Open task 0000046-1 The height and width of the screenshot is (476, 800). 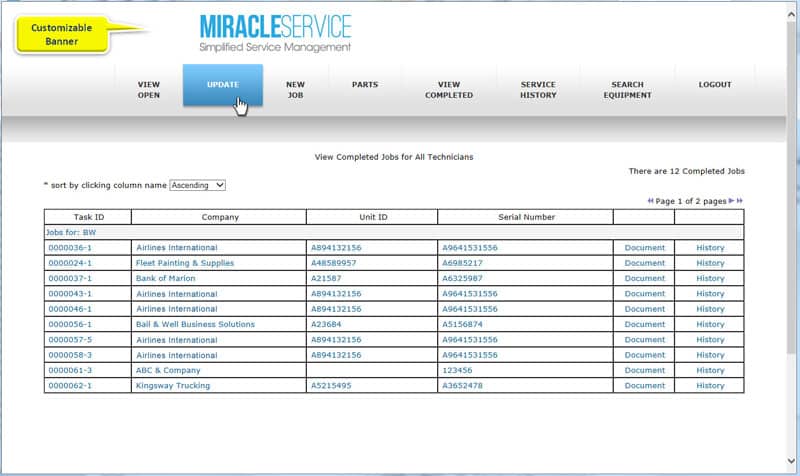tap(70, 309)
